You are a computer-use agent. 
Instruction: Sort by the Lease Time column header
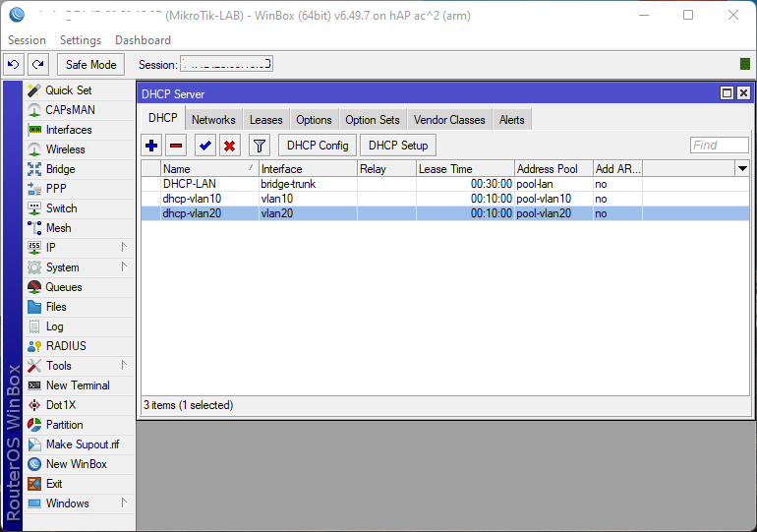(465, 169)
